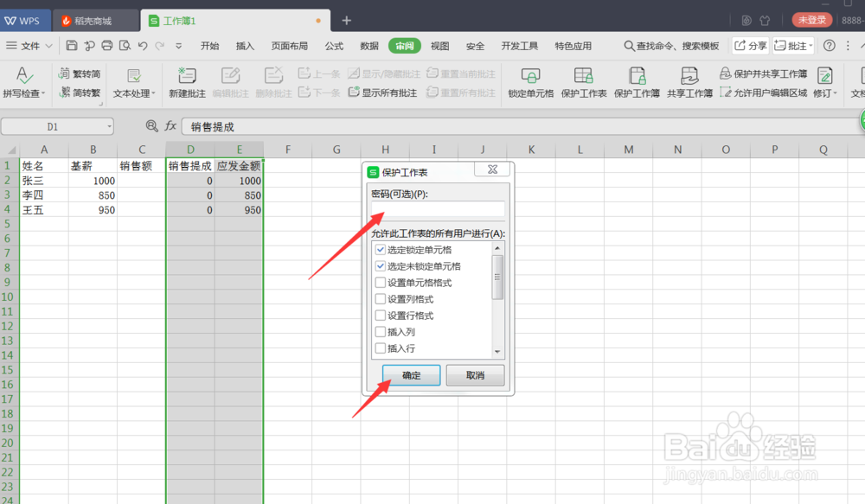This screenshot has width=865, height=504.
Task: Open the 开始 ribbon tab
Action: click(209, 46)
